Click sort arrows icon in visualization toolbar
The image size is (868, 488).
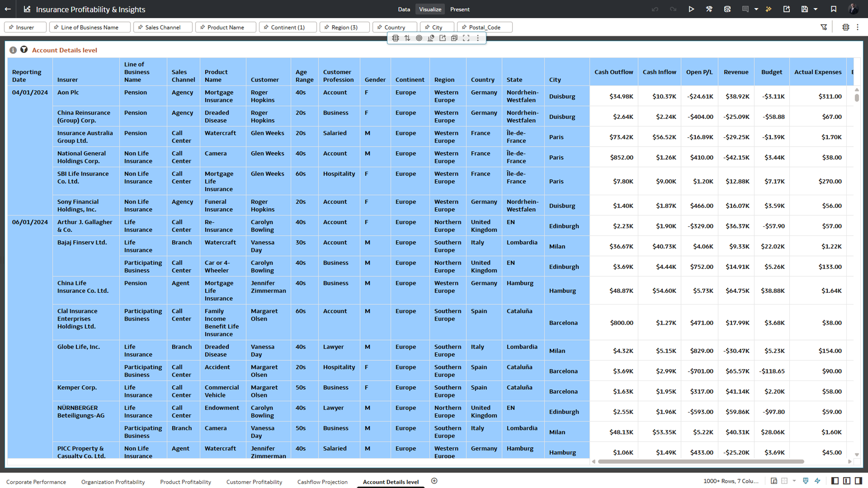(407, 38)
